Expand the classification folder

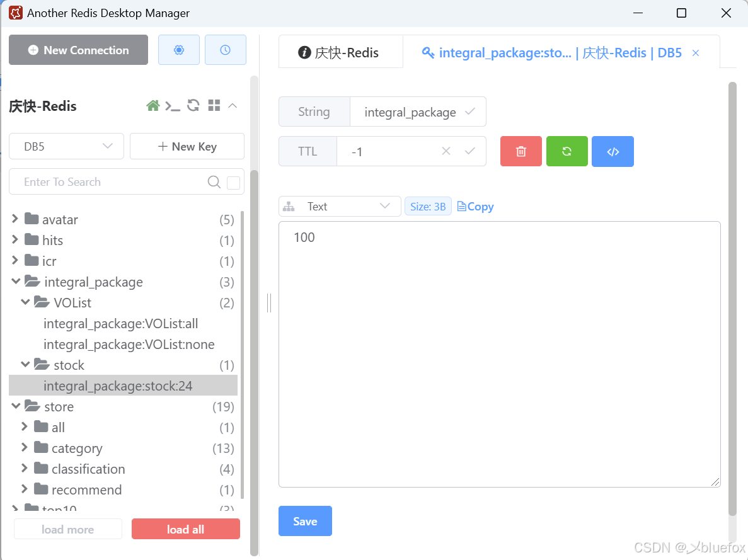click(25, 469)
